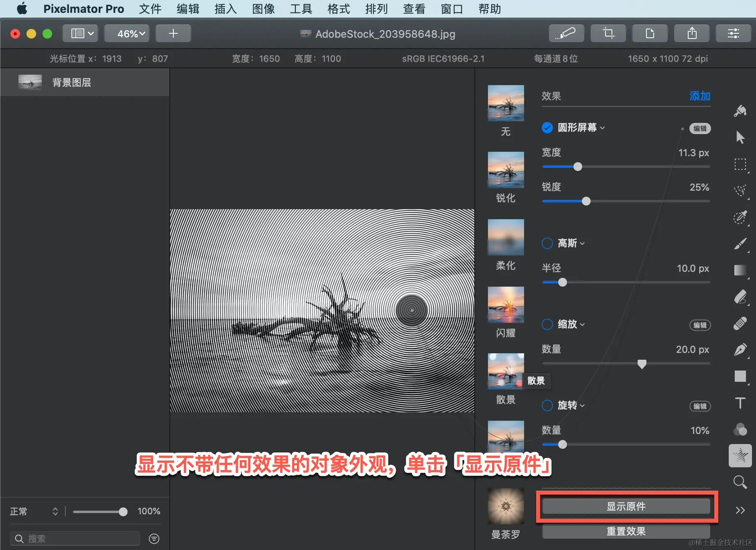Open the Apple menu
Screen dimensions: 756x550
22,9
